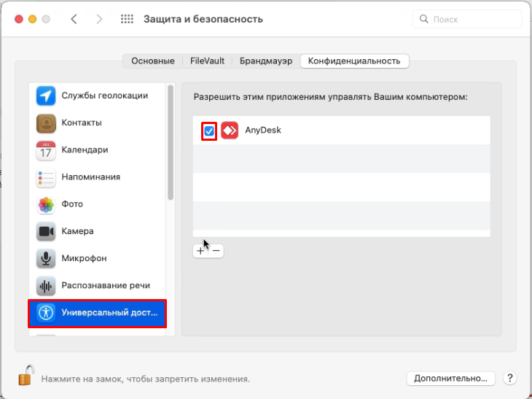Click the help question mark button

pos(509,379)
